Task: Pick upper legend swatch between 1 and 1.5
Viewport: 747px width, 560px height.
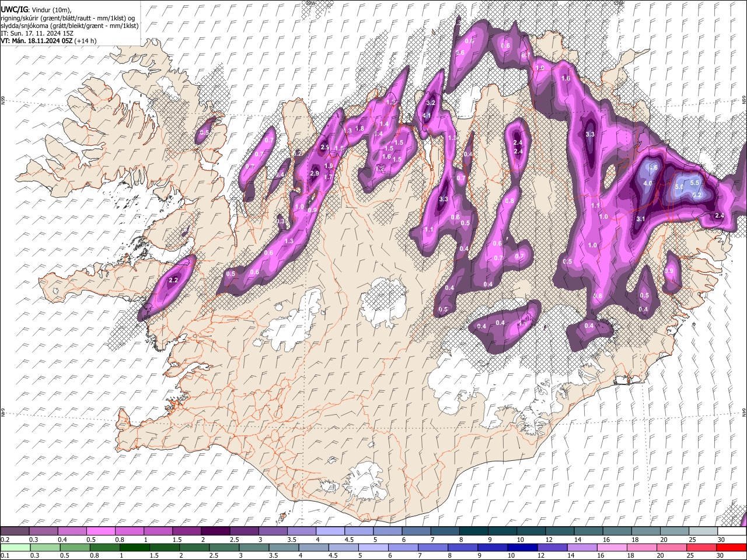Action: [x=158, y=531]
